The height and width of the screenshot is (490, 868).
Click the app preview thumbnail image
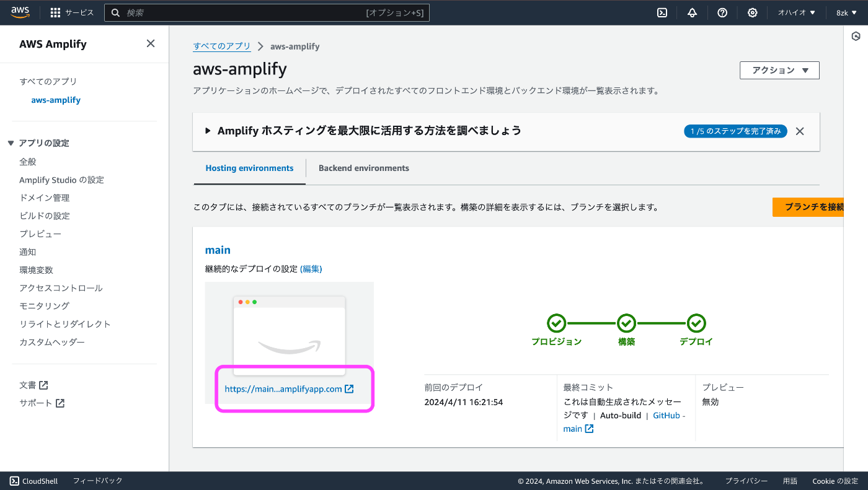(290, 335)
